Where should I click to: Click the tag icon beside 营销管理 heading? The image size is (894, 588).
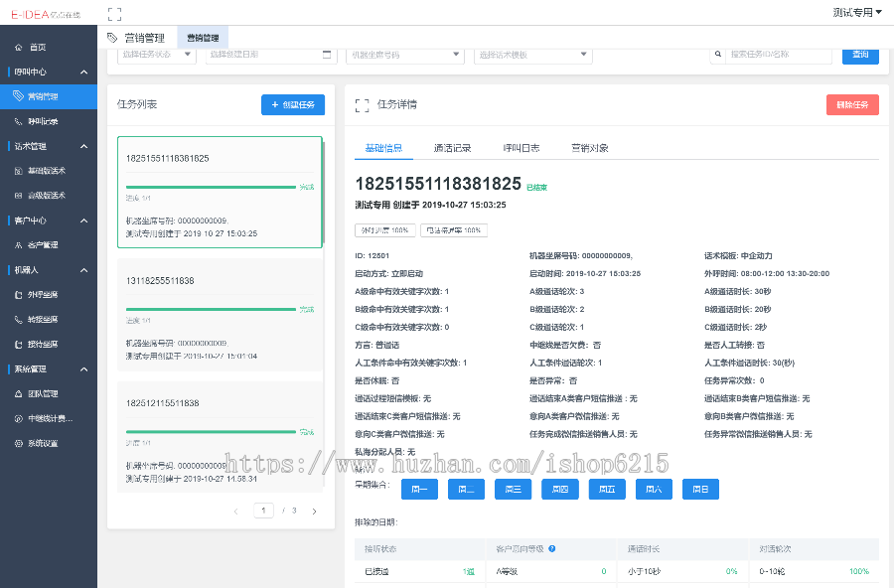click(x=112, y=38)
